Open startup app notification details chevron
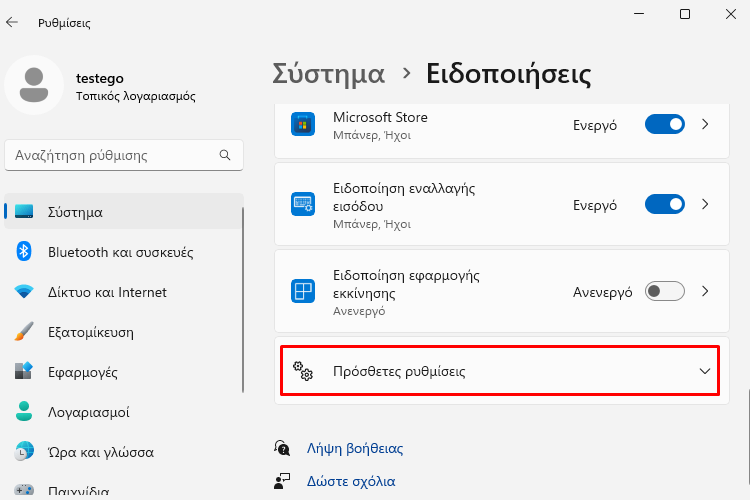Screen dimensions: 750x500 705,291
